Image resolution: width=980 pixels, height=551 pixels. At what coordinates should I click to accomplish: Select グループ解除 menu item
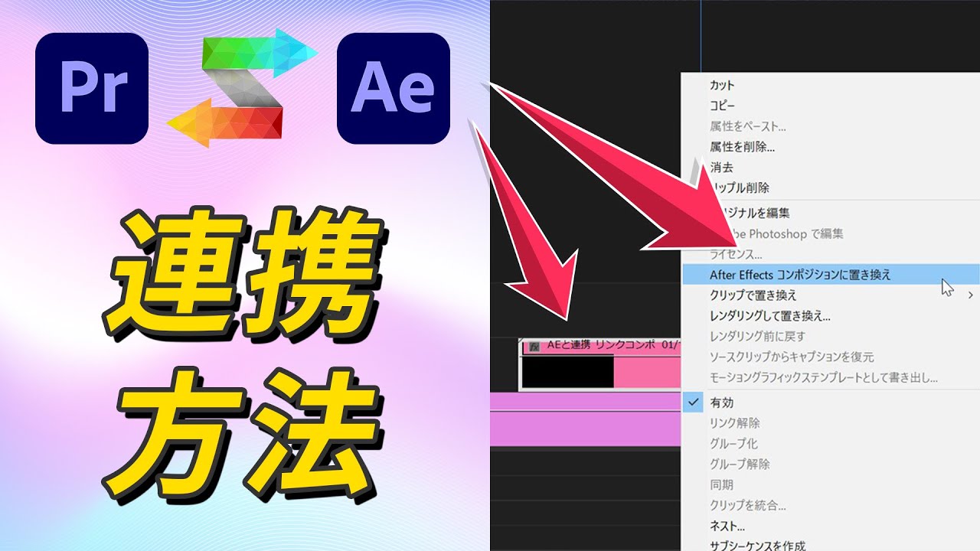740,465
